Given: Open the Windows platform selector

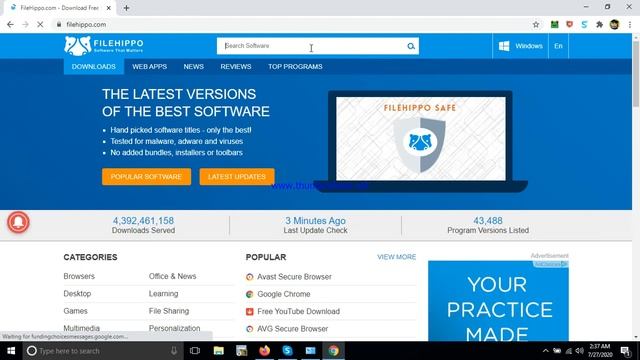Looking at the screenshot, I should [x=520, y=46].
